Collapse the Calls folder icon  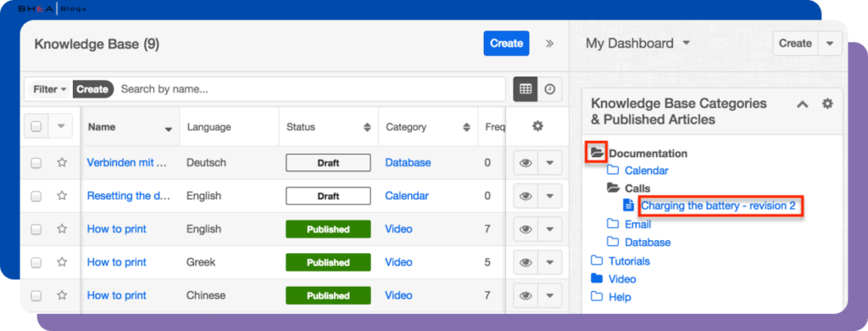(613, 188)
